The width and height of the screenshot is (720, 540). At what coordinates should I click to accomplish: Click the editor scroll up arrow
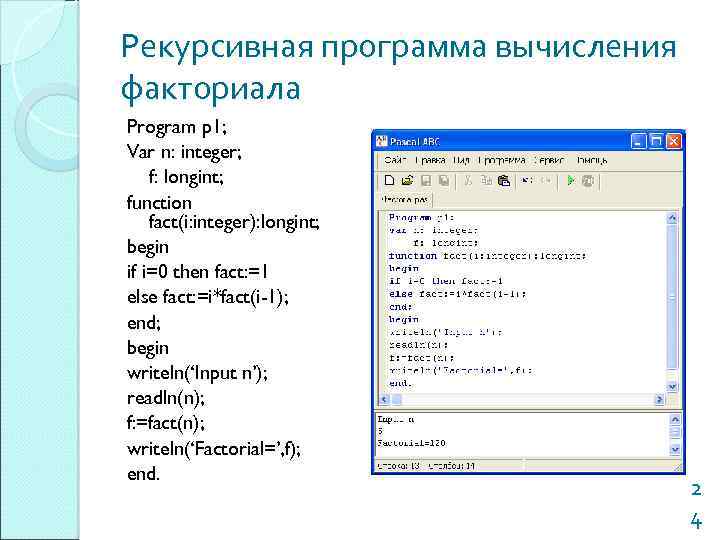point(672,218)
